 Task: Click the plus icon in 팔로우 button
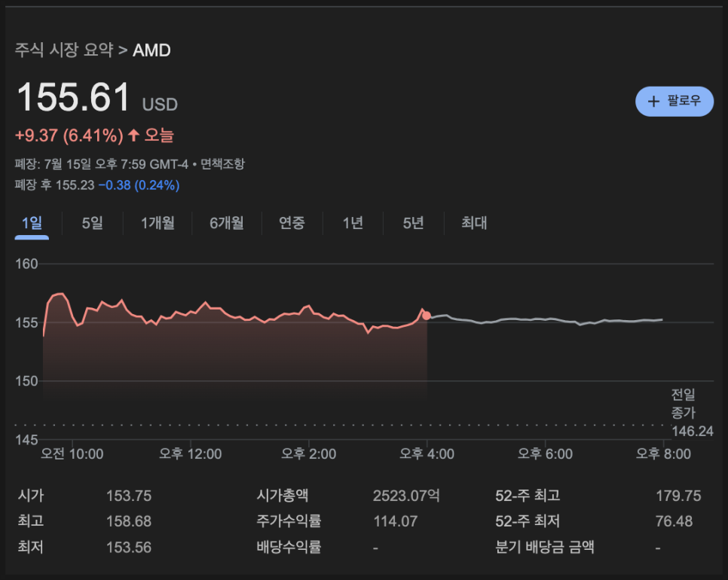pyautogui.click(x=653, y=101)
